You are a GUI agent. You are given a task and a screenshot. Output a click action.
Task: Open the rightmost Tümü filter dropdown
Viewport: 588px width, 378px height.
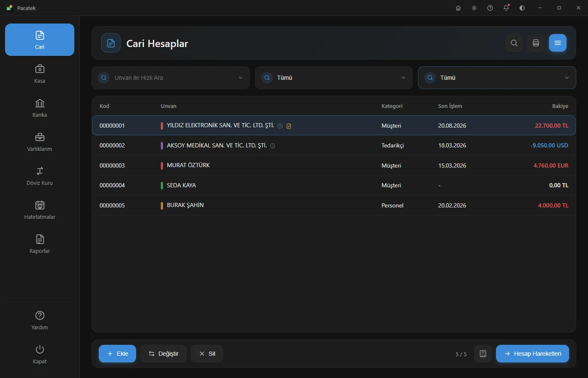pyautogui.click(x=497, y=78)
